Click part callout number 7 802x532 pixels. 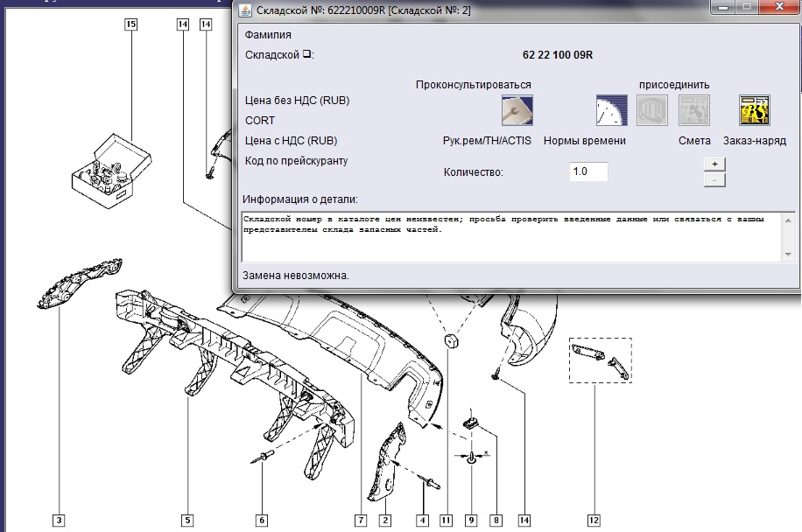pos(360,521)
